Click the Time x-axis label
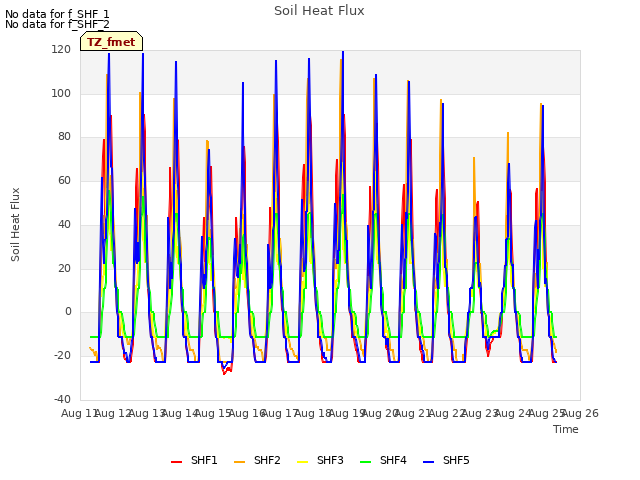This screenshot has width=640, height=480. [x=566, y=429]
